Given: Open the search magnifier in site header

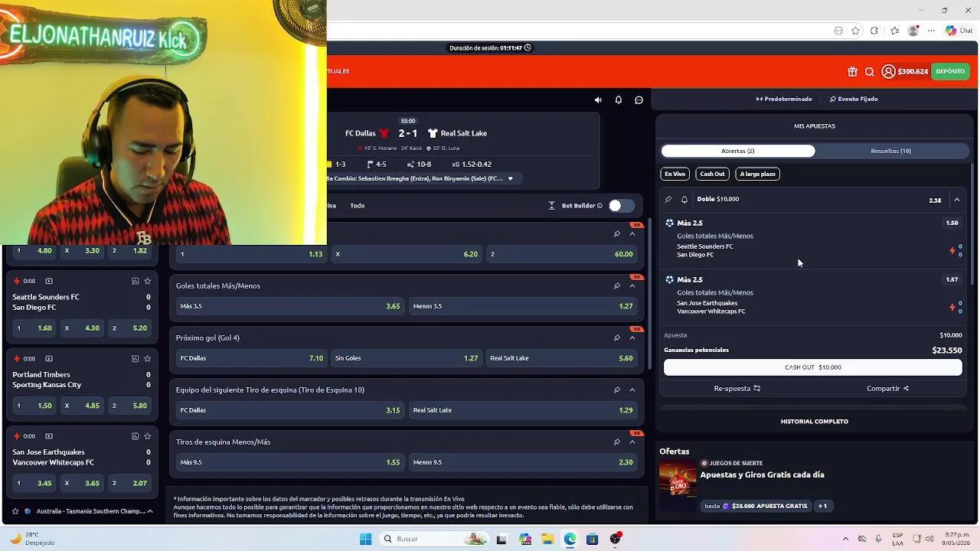Looking at the screenshot, I should point(870,71).
